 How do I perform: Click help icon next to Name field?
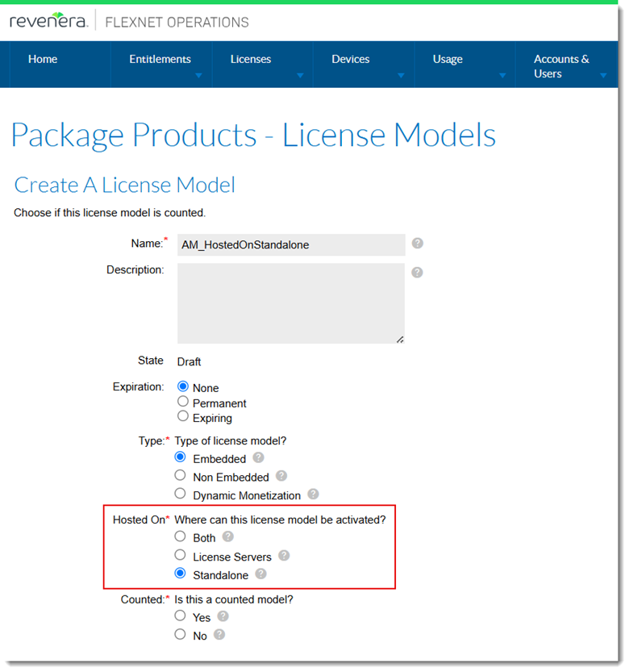coord(417,244)
